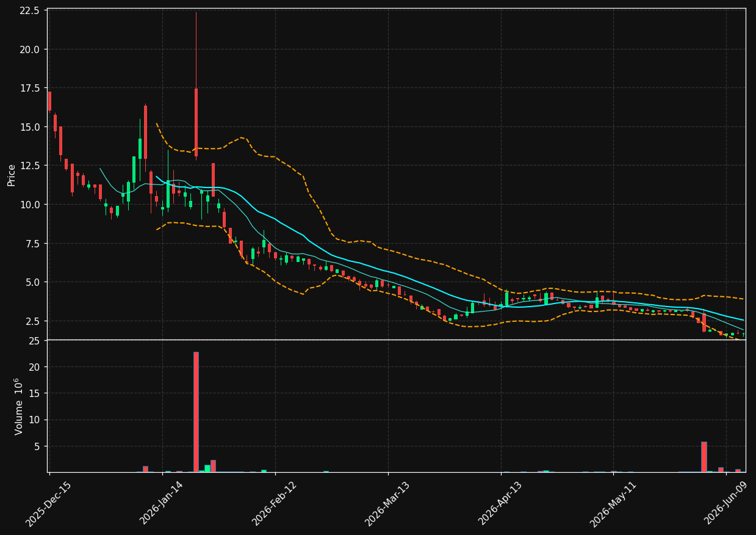Click the 20 volume tick label
The height and width of the screenshot is (535, 756).
coord(34,367)
